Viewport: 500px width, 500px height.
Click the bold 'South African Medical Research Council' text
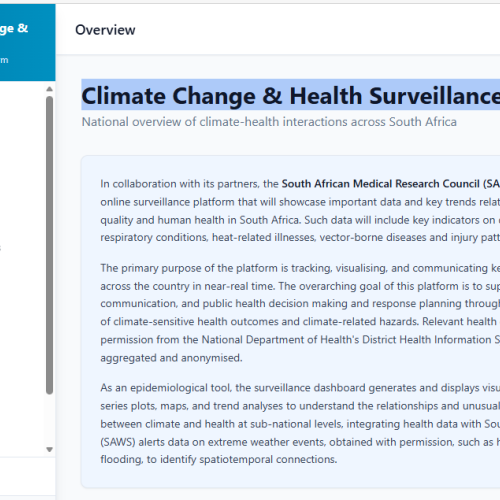[x=380, y=184]
